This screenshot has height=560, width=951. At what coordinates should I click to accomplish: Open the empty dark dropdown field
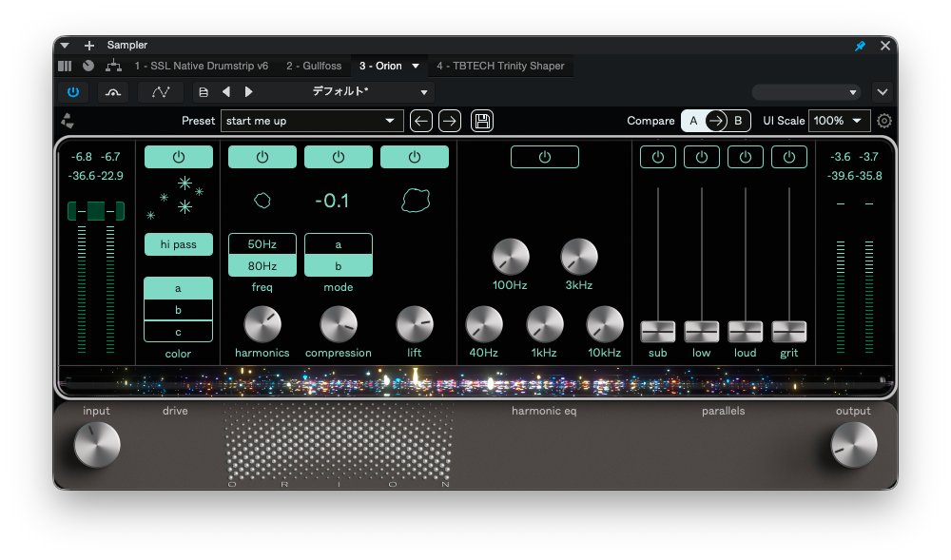coord(806,92)
